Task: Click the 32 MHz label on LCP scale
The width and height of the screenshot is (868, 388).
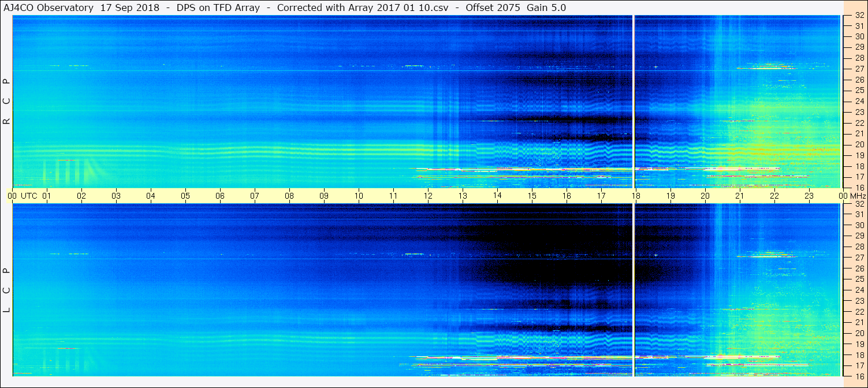Action: pyautogui.click(x=859, y=204)
